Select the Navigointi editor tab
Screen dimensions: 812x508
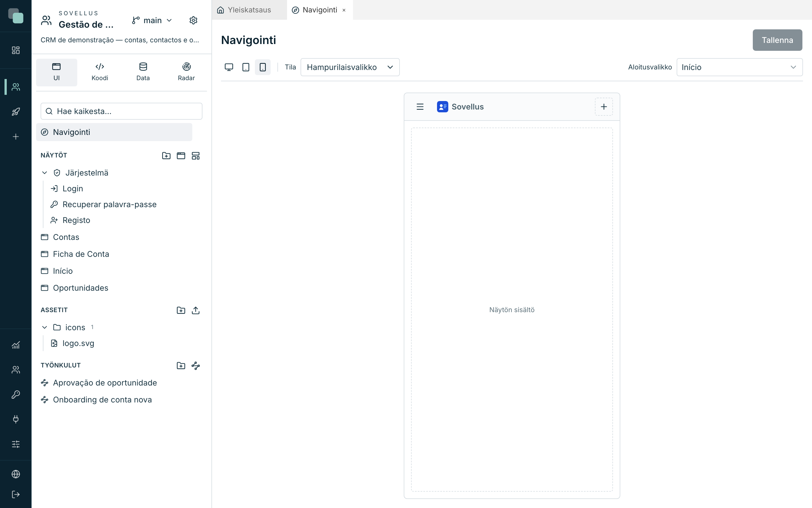pyautogui.click(x=320, y=10)
